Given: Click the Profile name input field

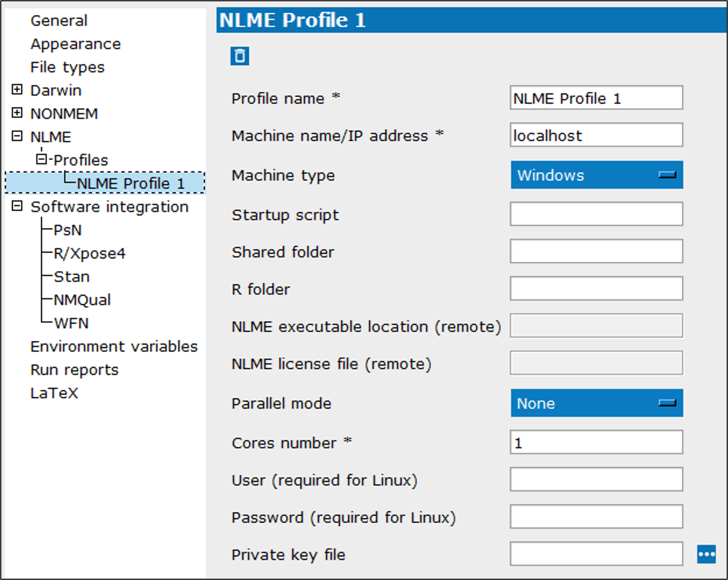Looking at the screenshot, I should 596,98.
